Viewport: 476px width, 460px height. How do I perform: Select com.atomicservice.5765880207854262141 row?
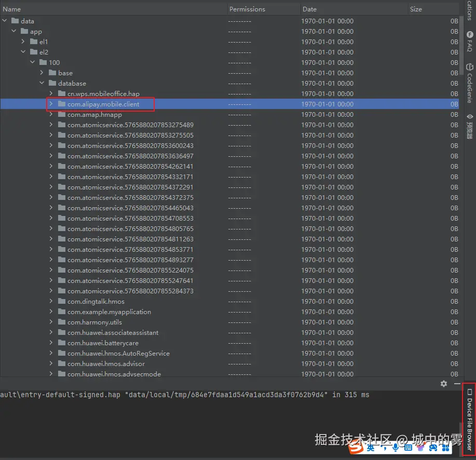click(x=229, y=166)
